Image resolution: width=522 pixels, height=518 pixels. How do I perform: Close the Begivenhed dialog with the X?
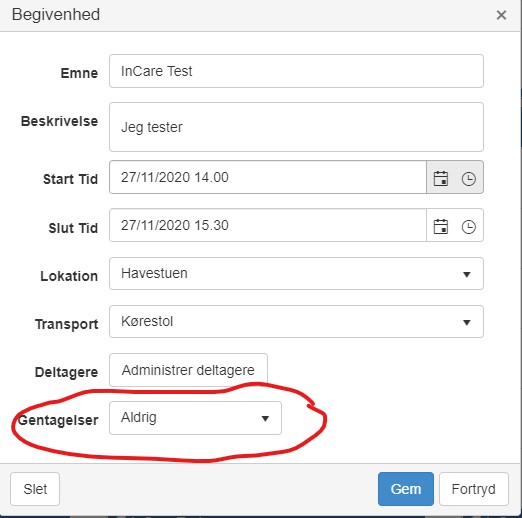(501, 15)
